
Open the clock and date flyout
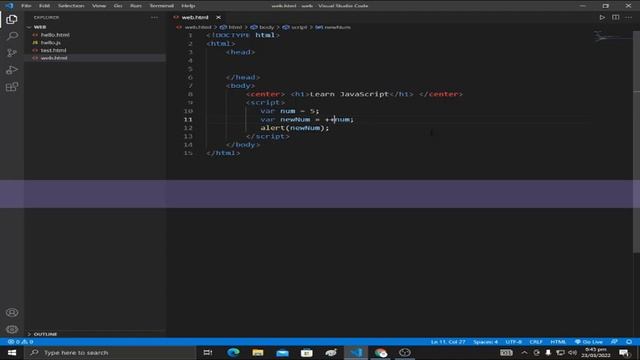tap(596, 353)
